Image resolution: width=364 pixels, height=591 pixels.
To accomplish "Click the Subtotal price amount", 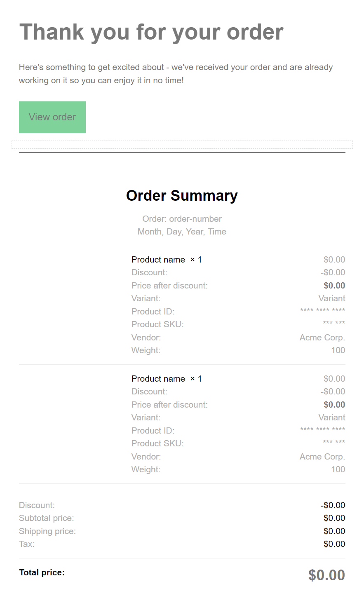I will click(334, 518).
